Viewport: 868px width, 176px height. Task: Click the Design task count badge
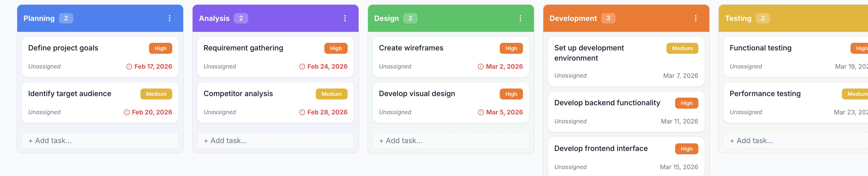pyautogui.click(x=411, y=18)
